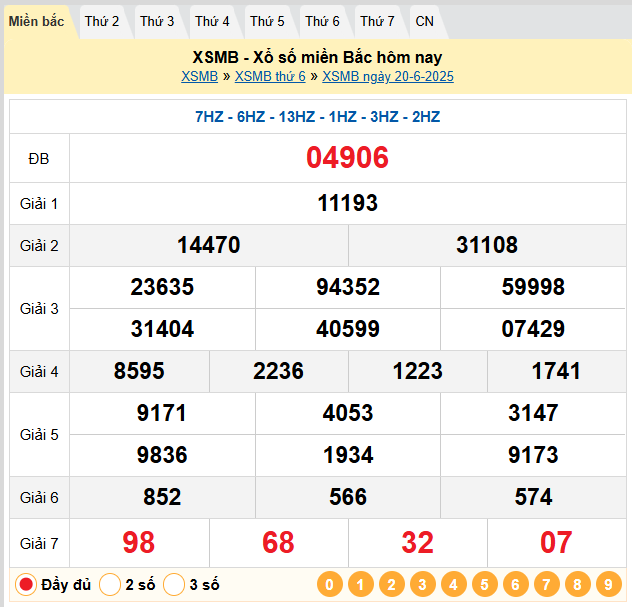Open the Thứ 5 tab
Screen dimensions: 632x607
coord(267,21)
